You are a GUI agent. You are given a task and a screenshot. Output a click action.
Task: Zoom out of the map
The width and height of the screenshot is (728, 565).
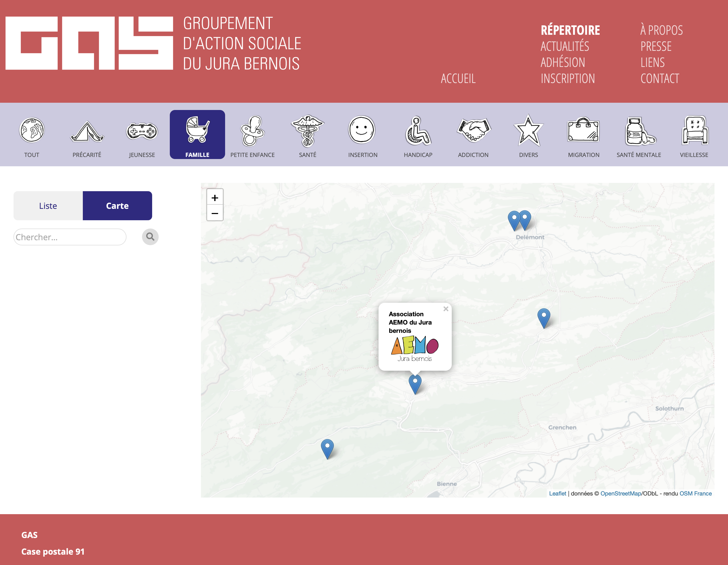(215, 213)
